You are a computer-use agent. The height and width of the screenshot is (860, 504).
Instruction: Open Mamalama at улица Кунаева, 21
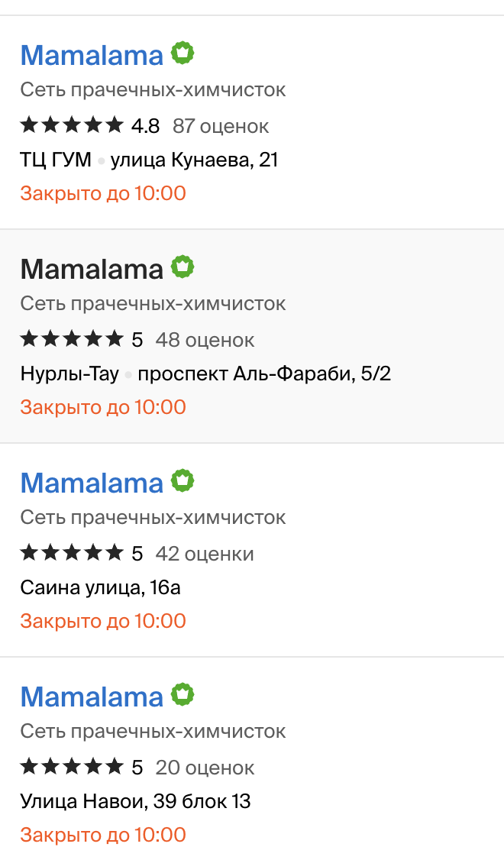[92, 55]
